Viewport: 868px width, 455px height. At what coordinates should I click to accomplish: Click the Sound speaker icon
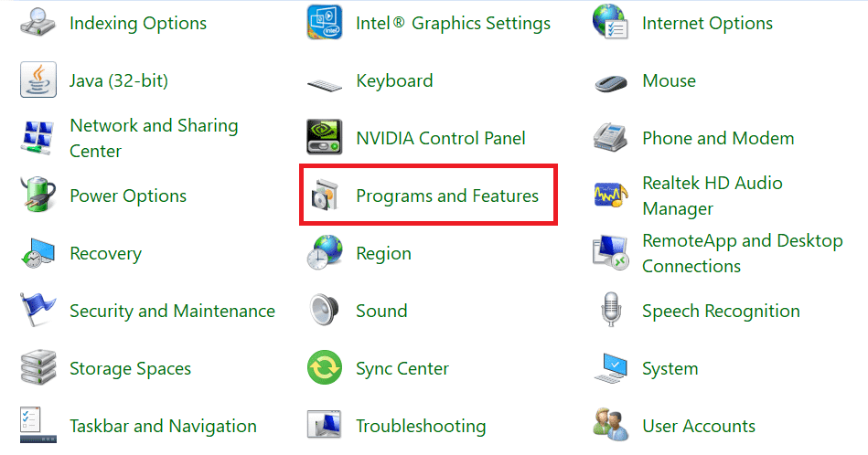(325, 311)
